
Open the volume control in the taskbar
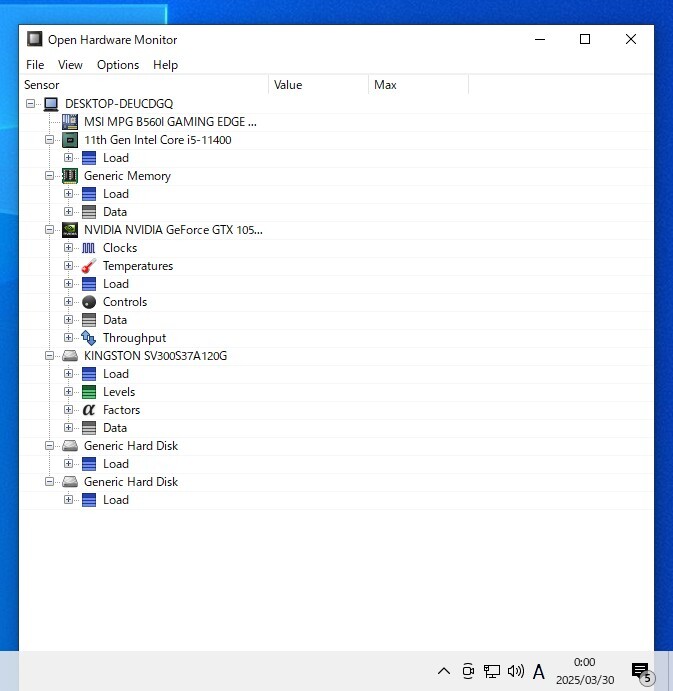click(515, 671)
